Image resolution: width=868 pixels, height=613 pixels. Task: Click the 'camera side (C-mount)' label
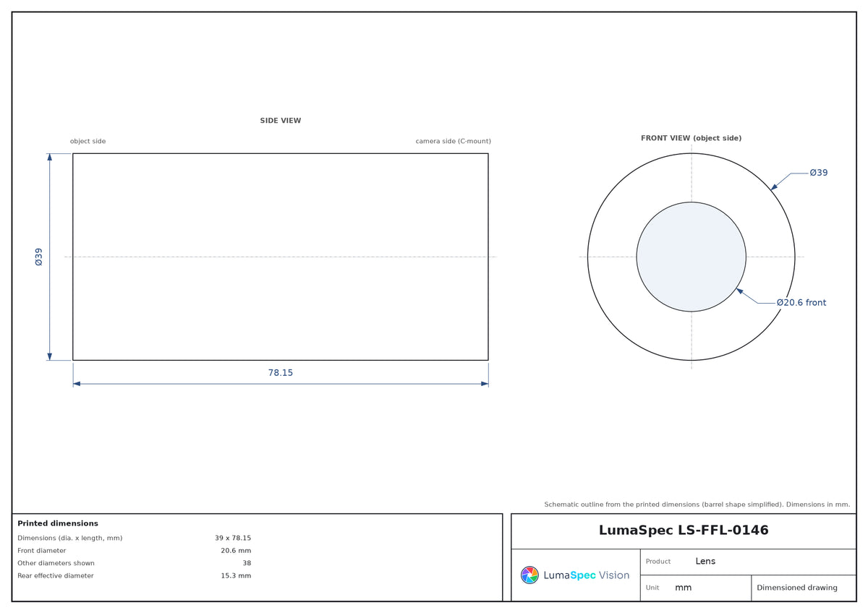[x=453, y=141]
